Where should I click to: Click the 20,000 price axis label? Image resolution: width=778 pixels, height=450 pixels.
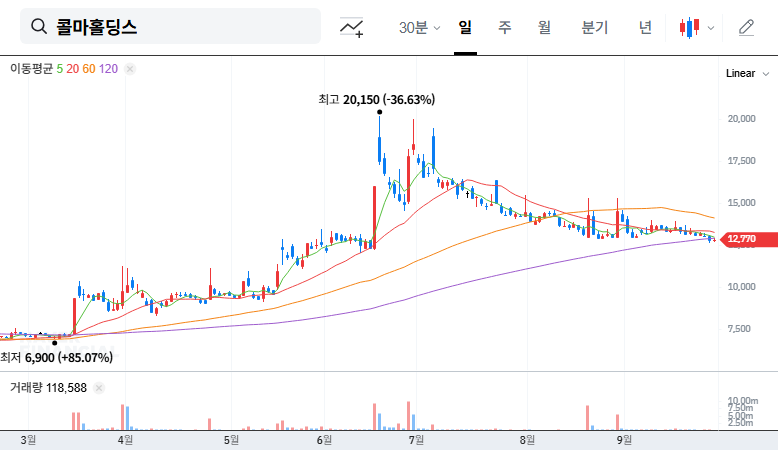(x=741, y=119)
